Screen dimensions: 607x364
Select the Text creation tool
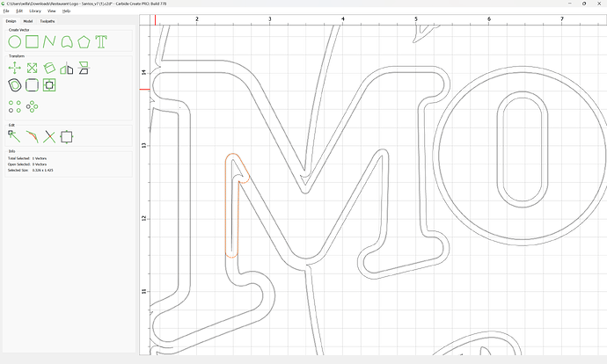pos(101,42)
